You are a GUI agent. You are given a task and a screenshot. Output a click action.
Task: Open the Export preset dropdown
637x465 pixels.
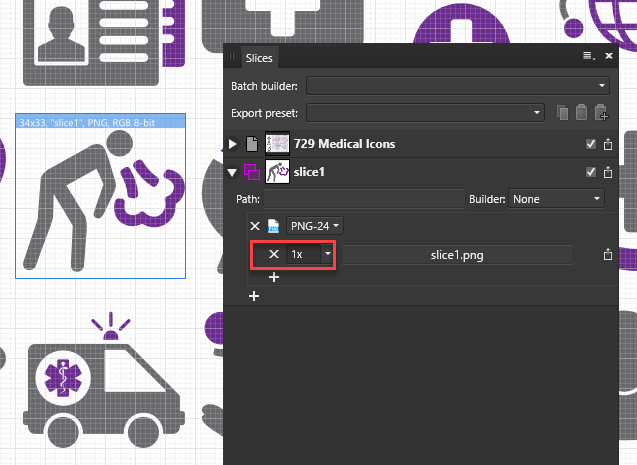(x=426, y=112)
